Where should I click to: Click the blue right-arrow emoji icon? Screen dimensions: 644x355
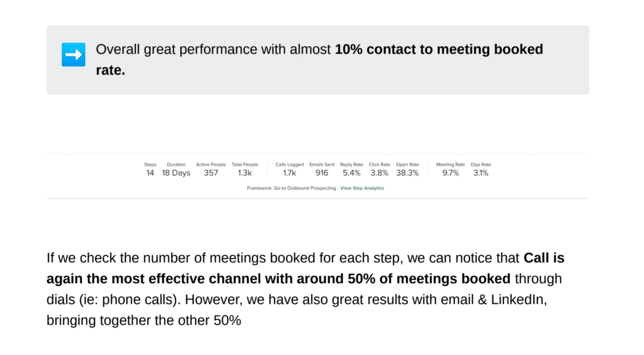(73, 55)
